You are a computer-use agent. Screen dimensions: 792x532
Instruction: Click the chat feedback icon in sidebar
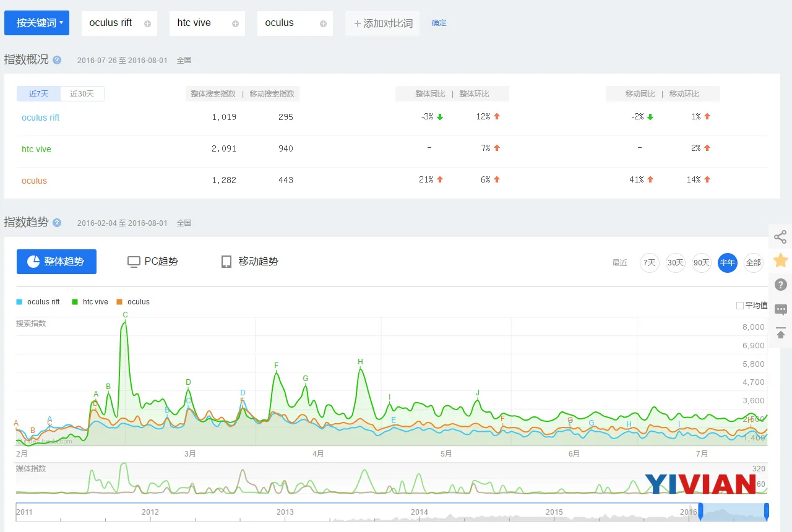780,309
